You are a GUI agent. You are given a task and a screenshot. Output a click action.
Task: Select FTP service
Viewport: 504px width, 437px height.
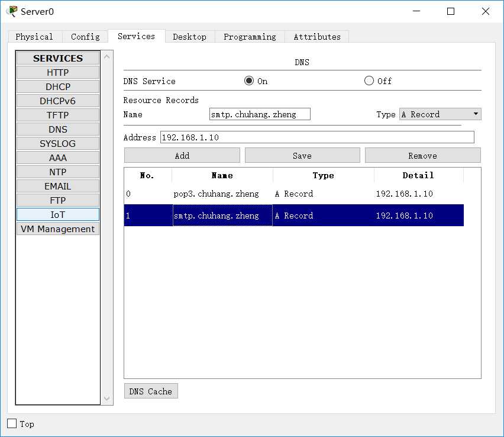point(58,200)
